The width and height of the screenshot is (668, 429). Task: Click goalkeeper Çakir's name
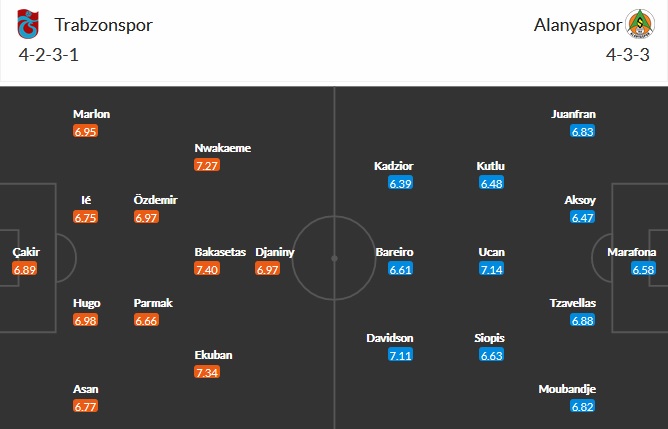26,252
